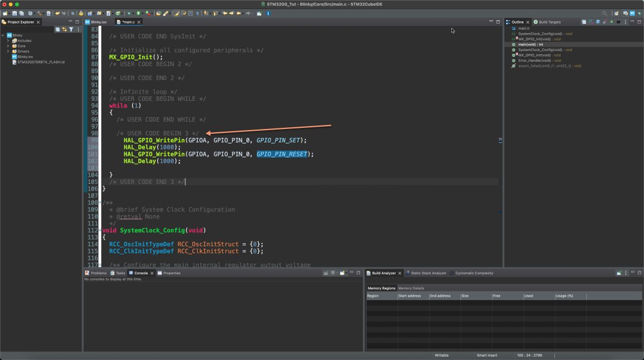Minimize the editor area

coord(491,21)
